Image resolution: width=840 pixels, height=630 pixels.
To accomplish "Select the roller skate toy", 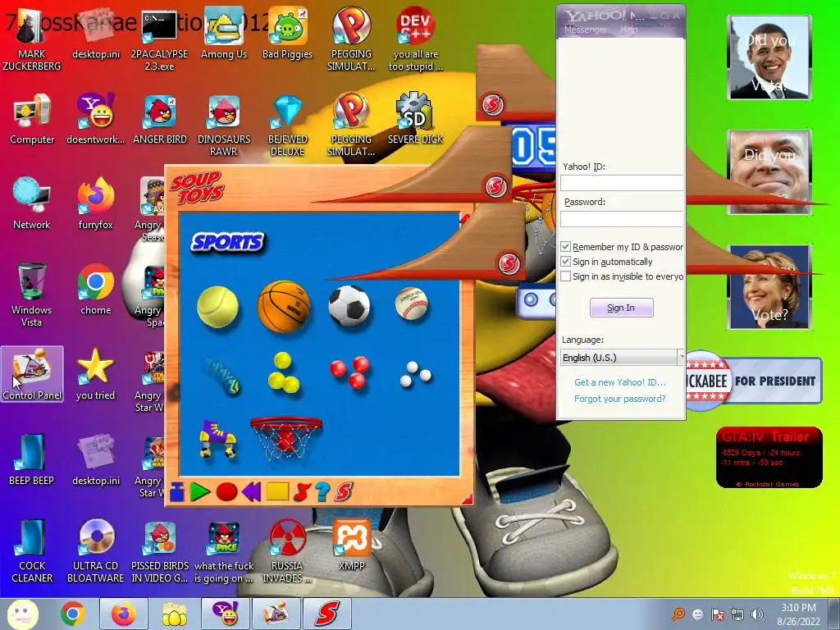I will (217, 439).
